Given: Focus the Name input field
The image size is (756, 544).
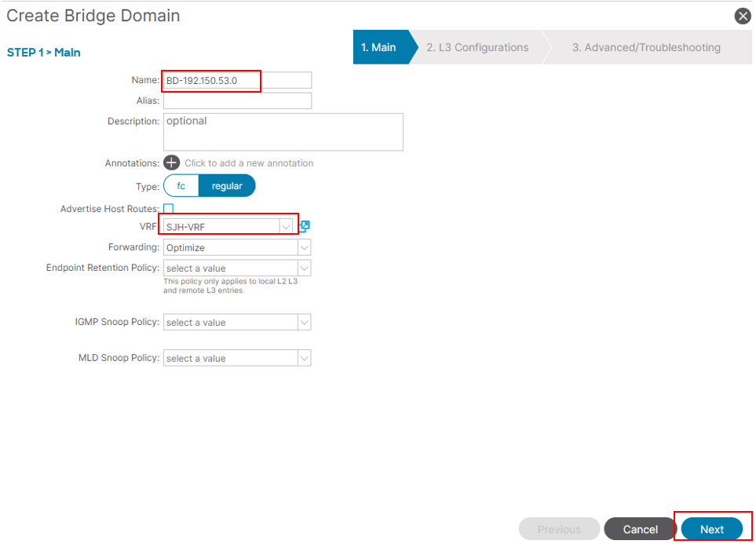Looking at the screenshot, I should [237, 80].
